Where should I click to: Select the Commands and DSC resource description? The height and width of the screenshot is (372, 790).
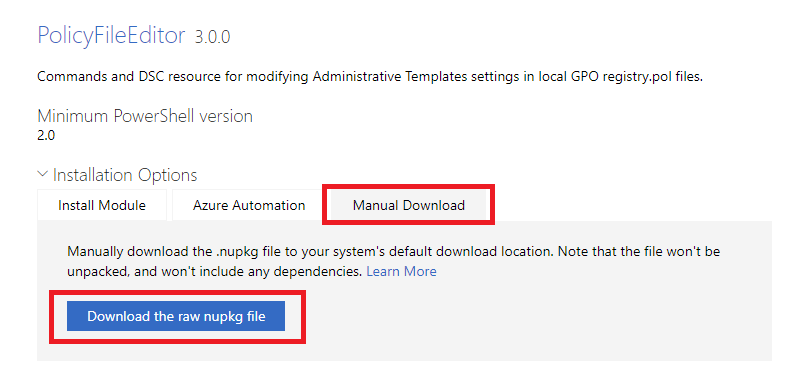click(x=370, y=78)
